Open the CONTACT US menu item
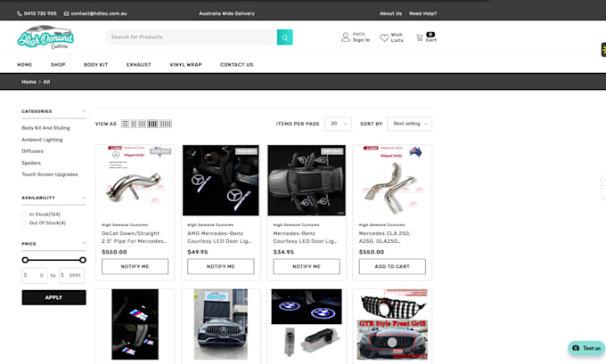606x364 pixels. point(237,65)
